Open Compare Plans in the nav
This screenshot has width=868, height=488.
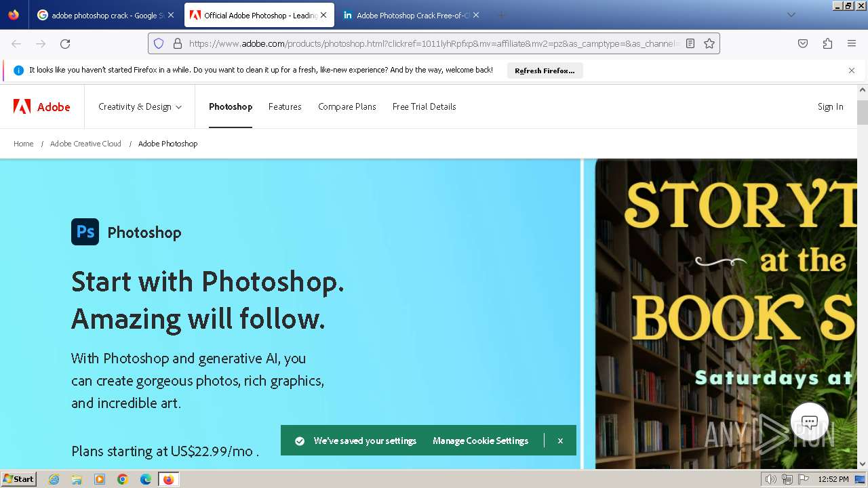pos(347,106)
